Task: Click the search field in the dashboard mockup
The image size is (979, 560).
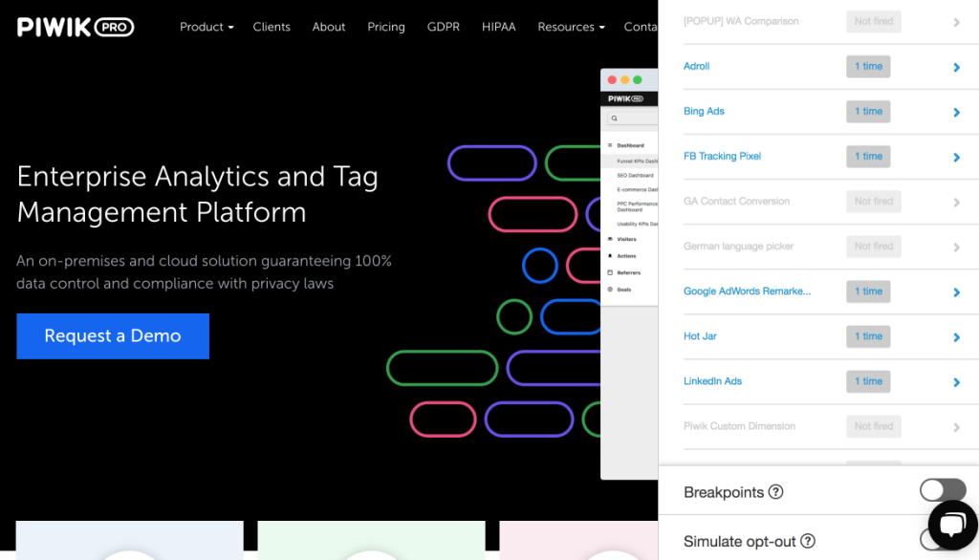Action: [x=633, y=118]
